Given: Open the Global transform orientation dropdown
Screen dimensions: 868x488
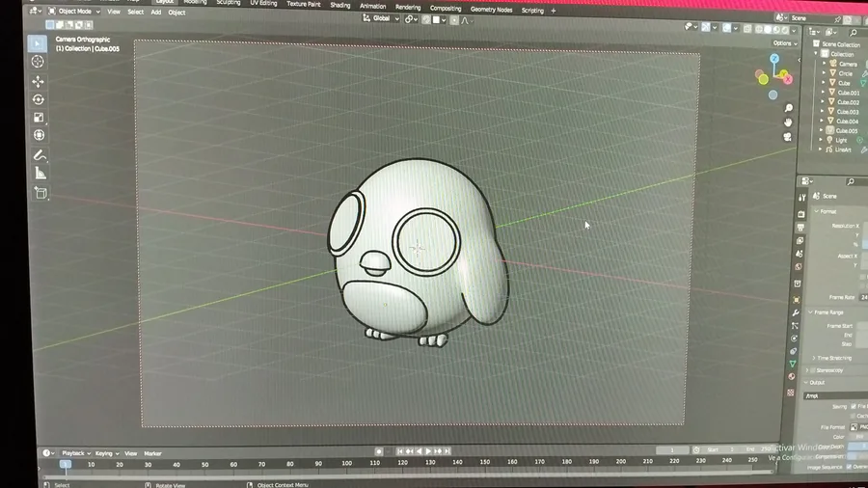Looking at the screenshot, I should (381, 18).
